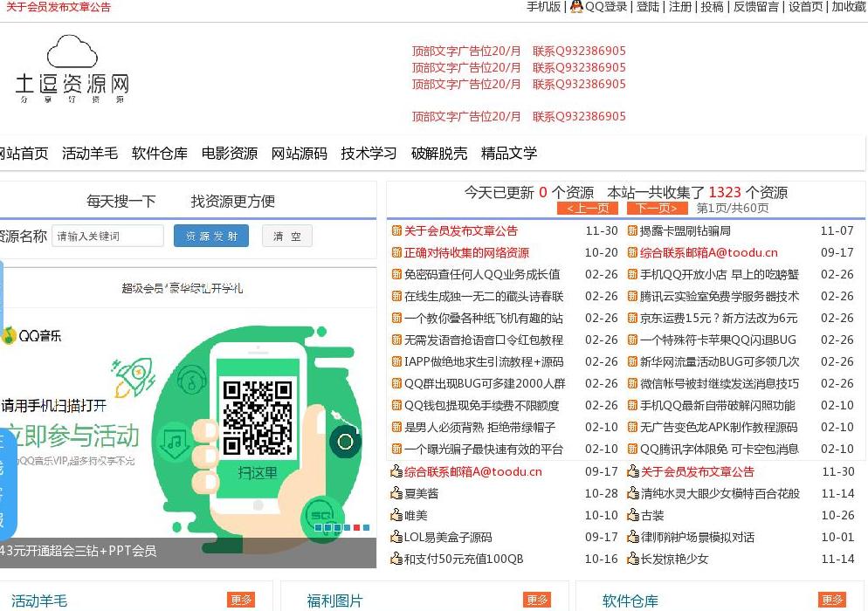Click 更多 button in 活动羊毛 section
The width and height of the screenshot is (868, 611).
coord(241,600)
